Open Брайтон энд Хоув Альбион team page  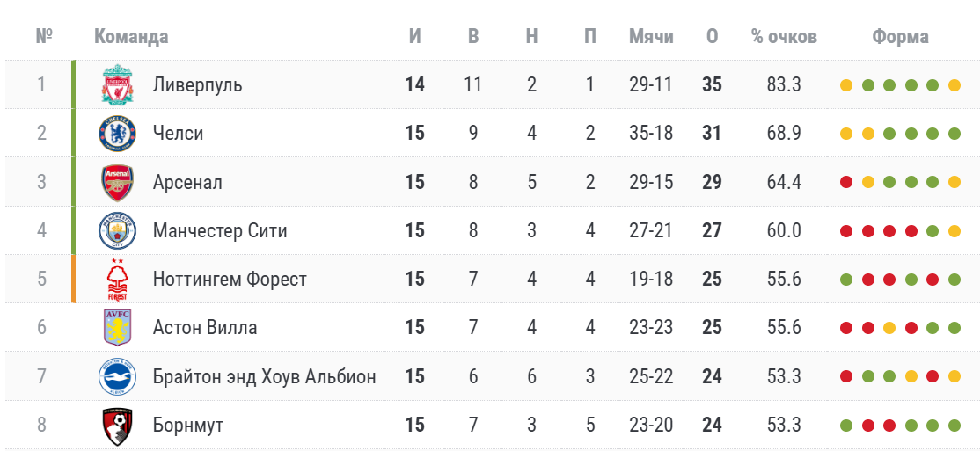(265, 376)
